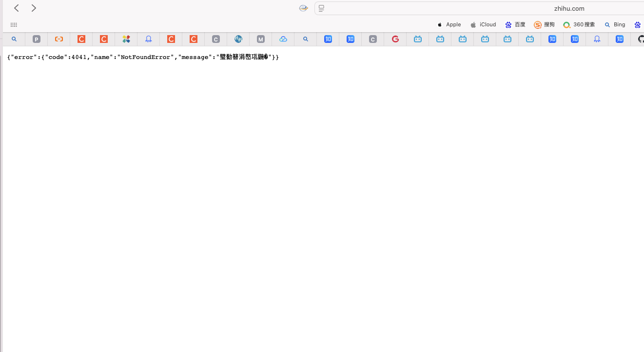Select magnifier tab beside the cloud tab
Image resolution: width=644 pixels, height=352 pixels.
(x=306, y=39)
